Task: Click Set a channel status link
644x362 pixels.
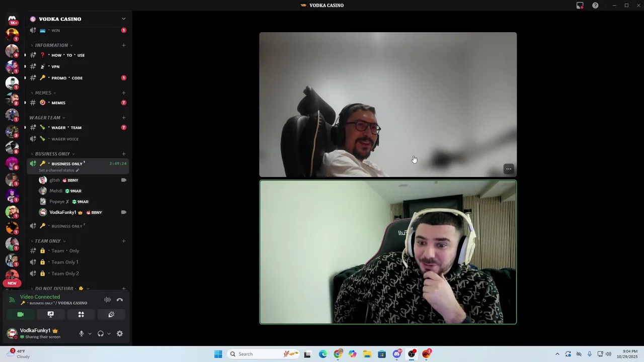Action: tap(59, 170)
